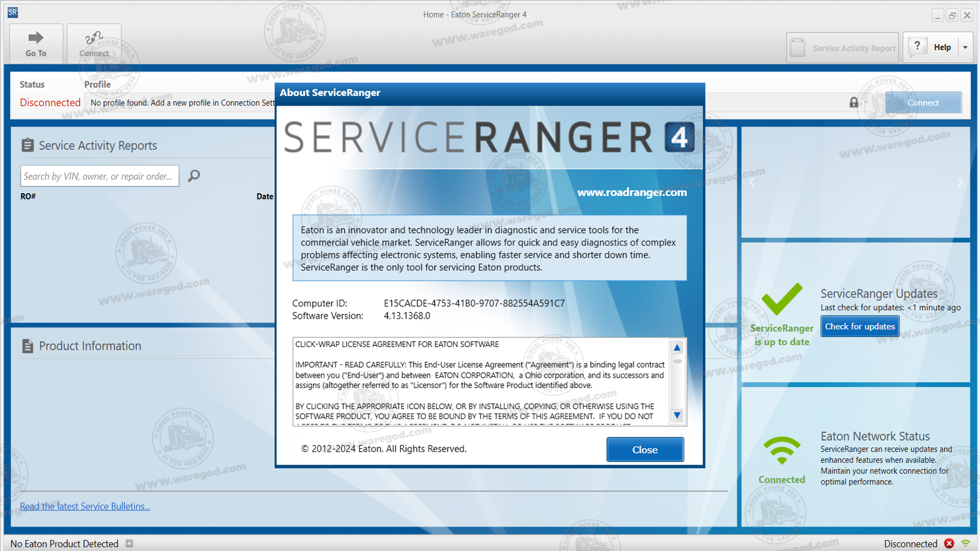
Task: Click the Connect toolbar icon
Action: 94,38
